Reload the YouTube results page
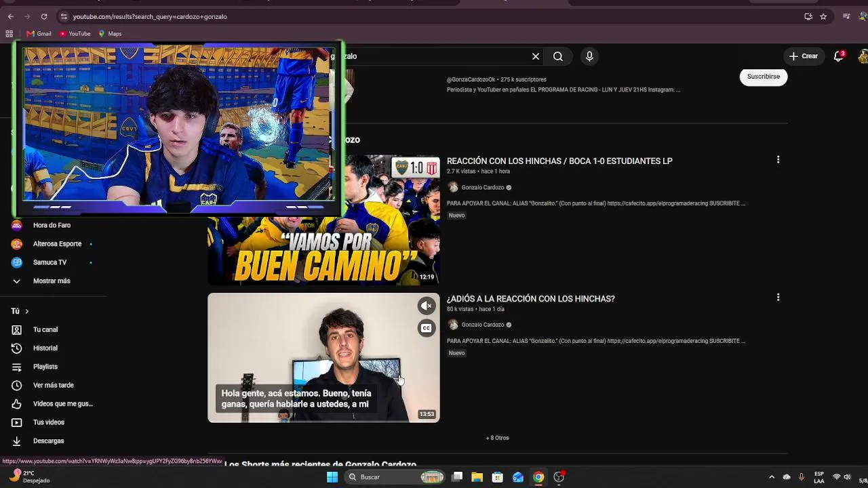Screen dimensions: 868x488 tap(44, 16)
